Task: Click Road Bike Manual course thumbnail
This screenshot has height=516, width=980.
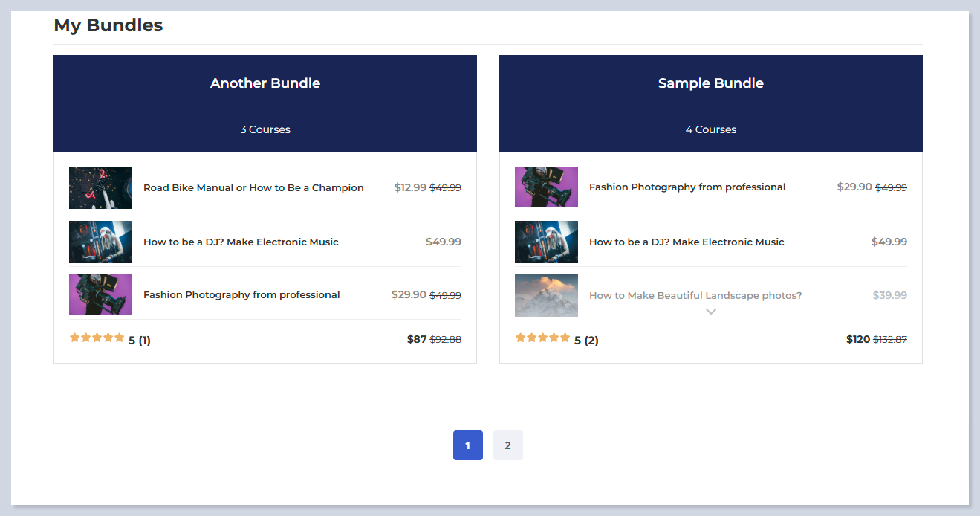Action: (x=100, y=187)
